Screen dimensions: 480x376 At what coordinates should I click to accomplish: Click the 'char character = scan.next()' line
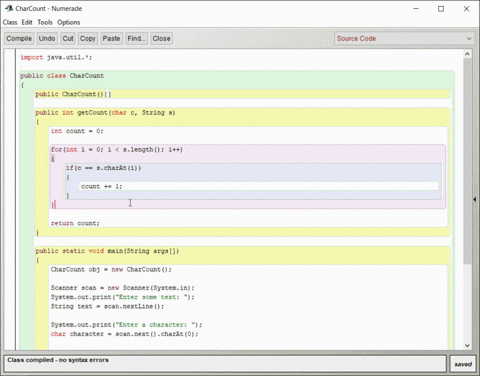pyautogui.click(x=124, y=334)
